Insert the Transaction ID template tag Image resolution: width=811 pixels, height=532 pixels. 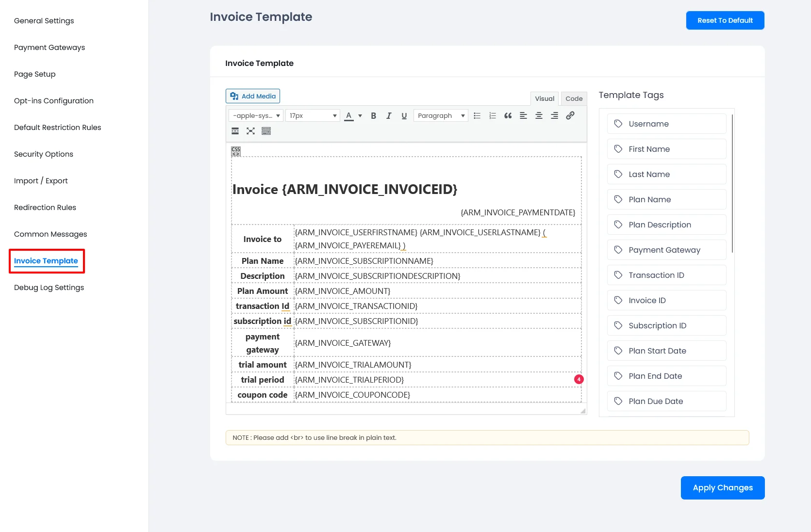666,275
